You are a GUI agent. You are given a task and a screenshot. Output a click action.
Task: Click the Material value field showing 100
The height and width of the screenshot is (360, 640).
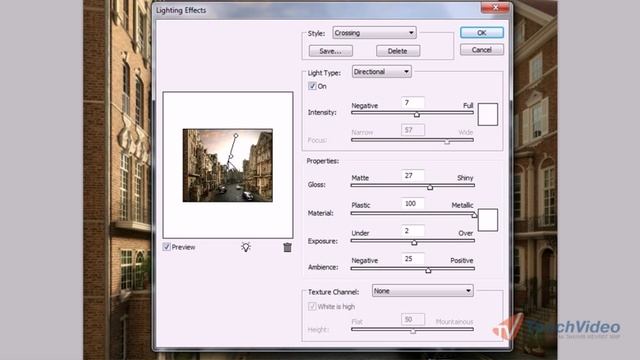(x=413, y=203)
